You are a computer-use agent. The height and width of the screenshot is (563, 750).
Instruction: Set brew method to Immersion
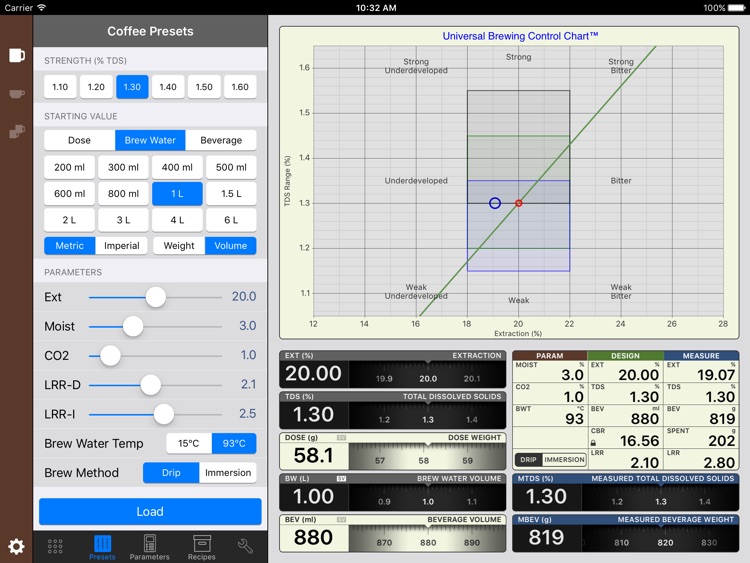(x=228, y=473)
